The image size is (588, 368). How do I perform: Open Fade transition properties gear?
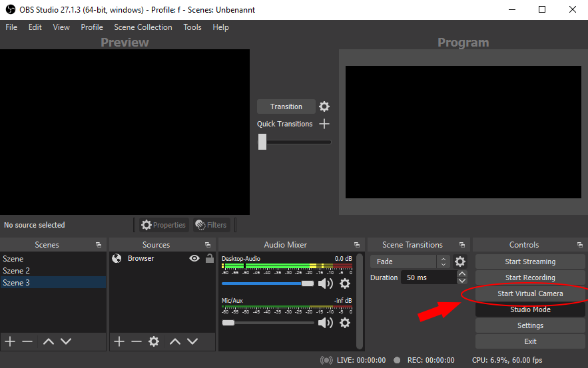(x=460, y=262)
